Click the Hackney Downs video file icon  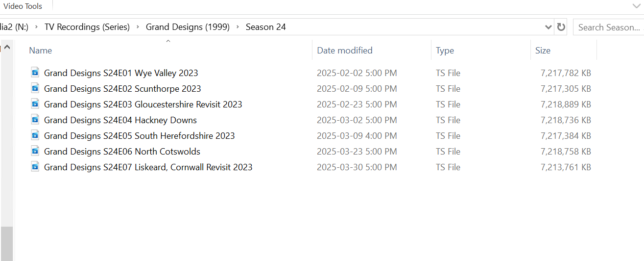click(x=35, y=120)
